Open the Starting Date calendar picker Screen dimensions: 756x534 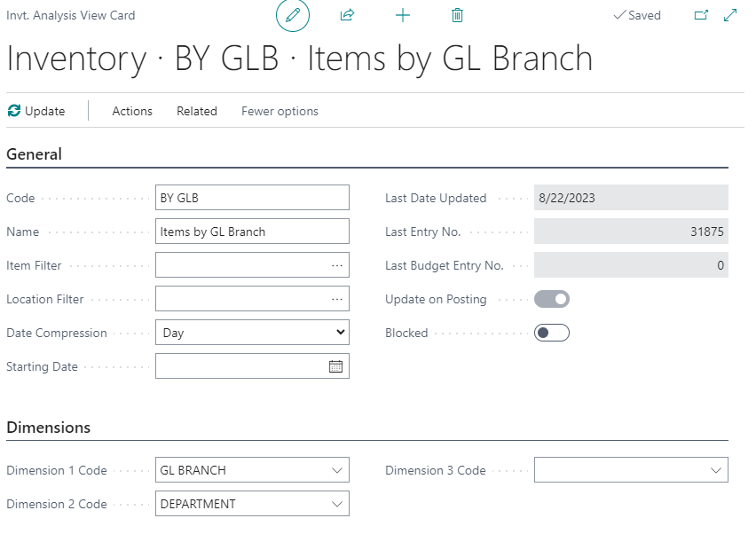tap(335, 366)
